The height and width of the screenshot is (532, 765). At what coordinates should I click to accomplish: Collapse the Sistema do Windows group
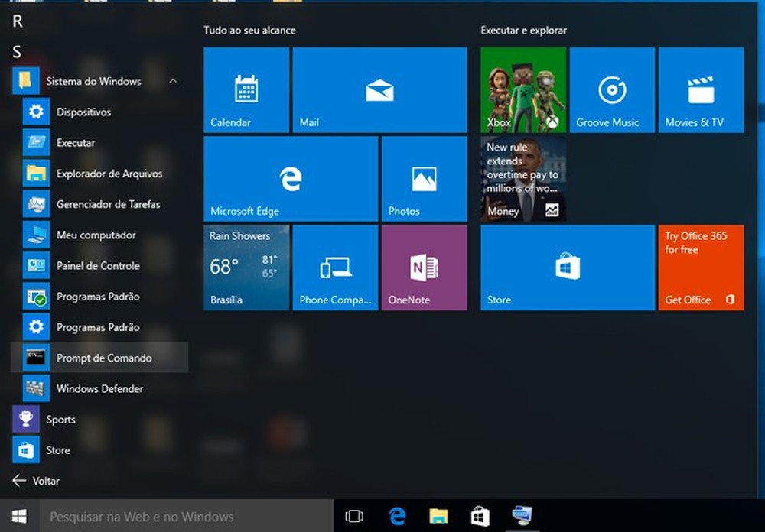(x=174, y=81)
